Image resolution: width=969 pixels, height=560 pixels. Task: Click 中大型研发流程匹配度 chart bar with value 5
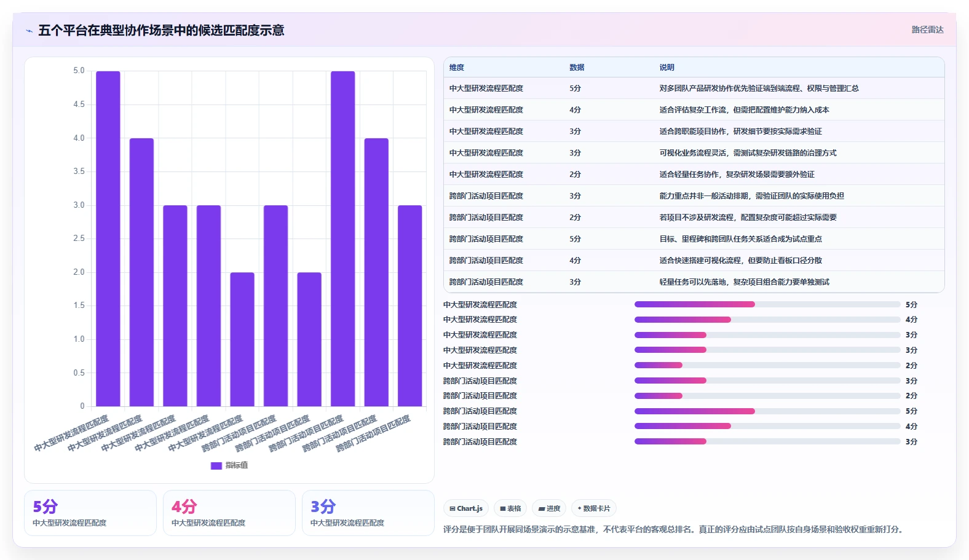[108, 239]
